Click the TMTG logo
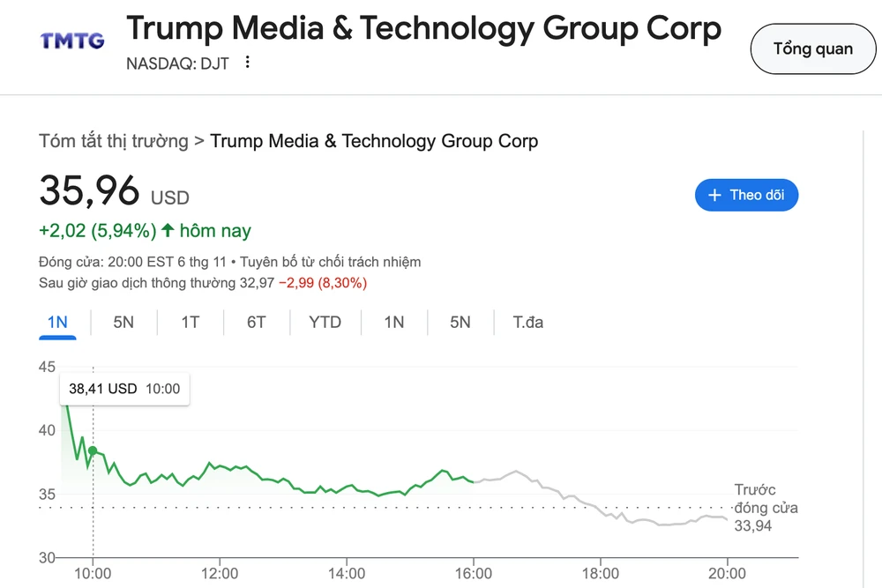 [71, 41]
